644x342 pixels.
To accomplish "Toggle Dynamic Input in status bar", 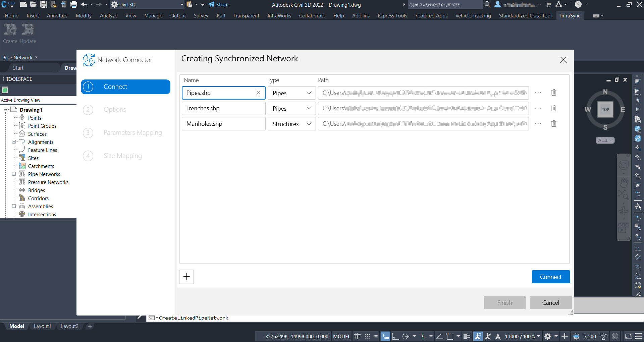I will tap(385, 336).
